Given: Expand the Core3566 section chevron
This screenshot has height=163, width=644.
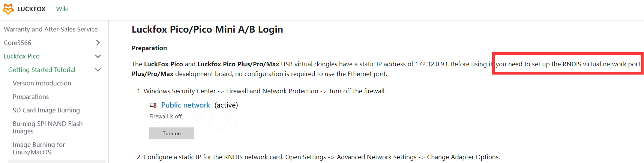Looking at the screenshot, I should [x=98, y=43].
